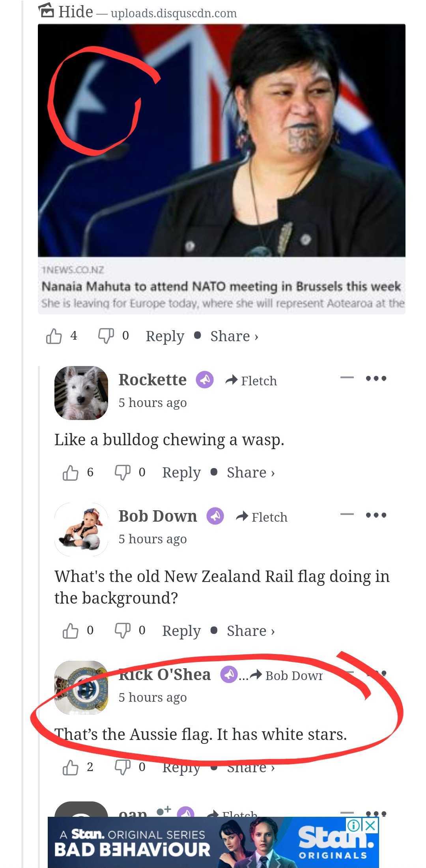Upvote Rick O'Shea's Aussie flag comment
This screenshot has height=868, width=426.
tap(71, 767)
